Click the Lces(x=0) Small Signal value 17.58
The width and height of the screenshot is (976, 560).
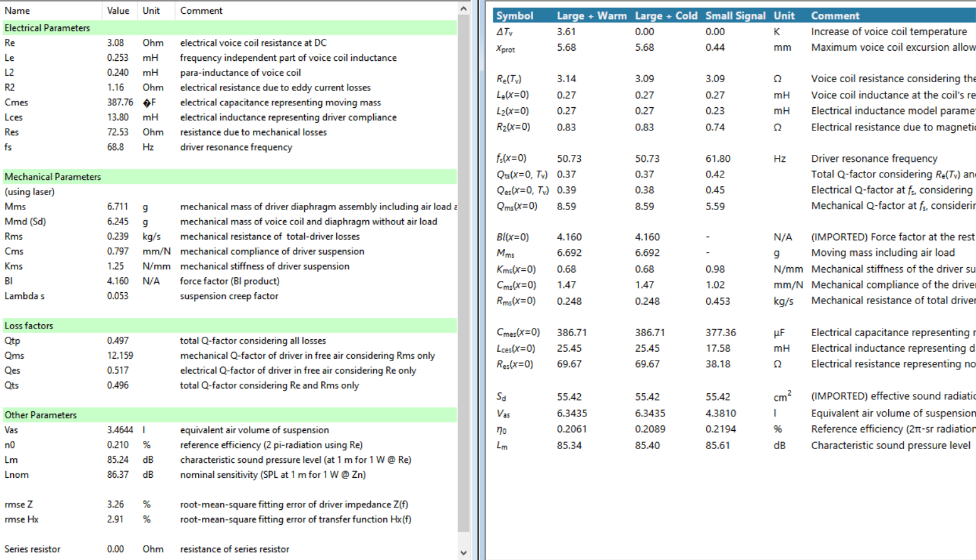tap(718, 349)
